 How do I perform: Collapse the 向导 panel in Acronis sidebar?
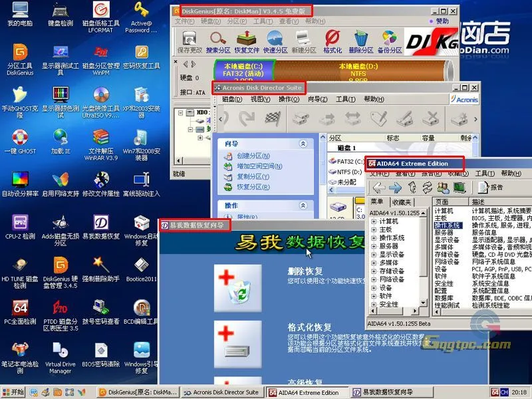(304, 143)
